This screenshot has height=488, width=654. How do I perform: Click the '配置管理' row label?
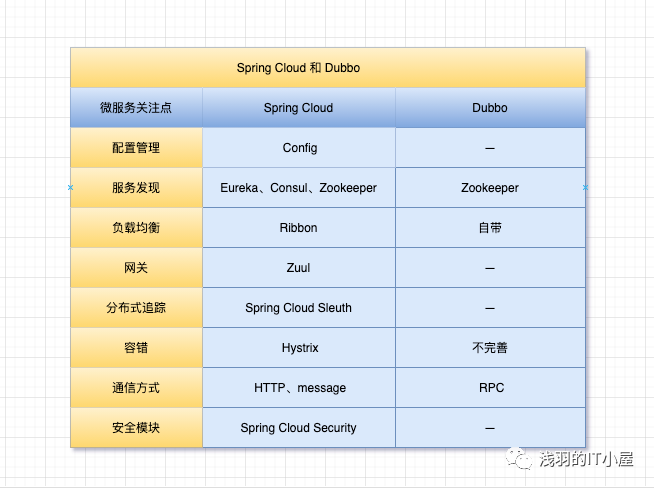pyautogui.click(x=136, y=148)
